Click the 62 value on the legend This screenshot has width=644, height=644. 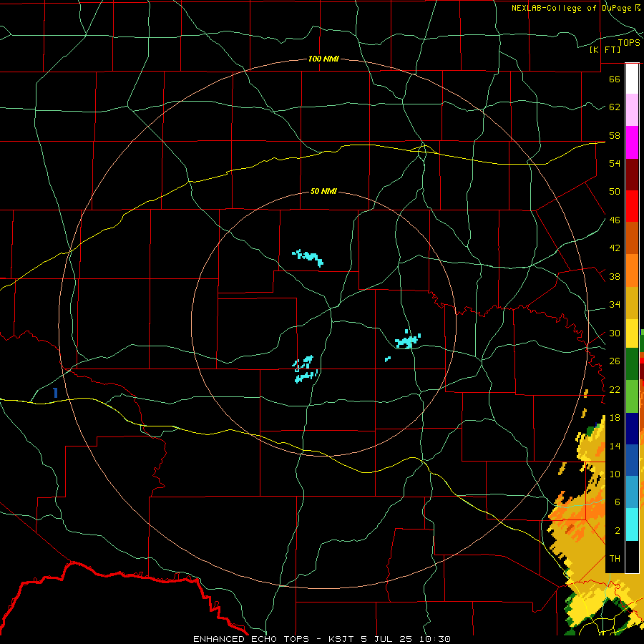615,107
